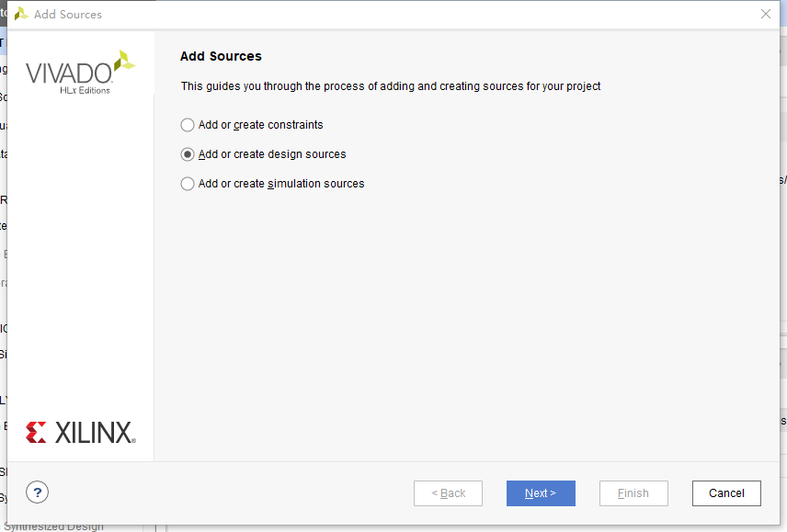Open help with the question mark icon
787x532 pixels.
pos(37,492)
